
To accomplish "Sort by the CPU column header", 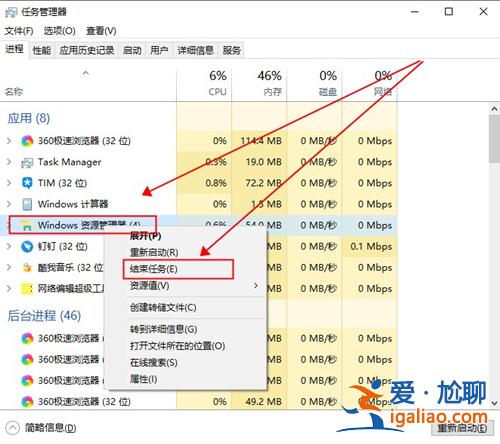I will click(204, 83).
